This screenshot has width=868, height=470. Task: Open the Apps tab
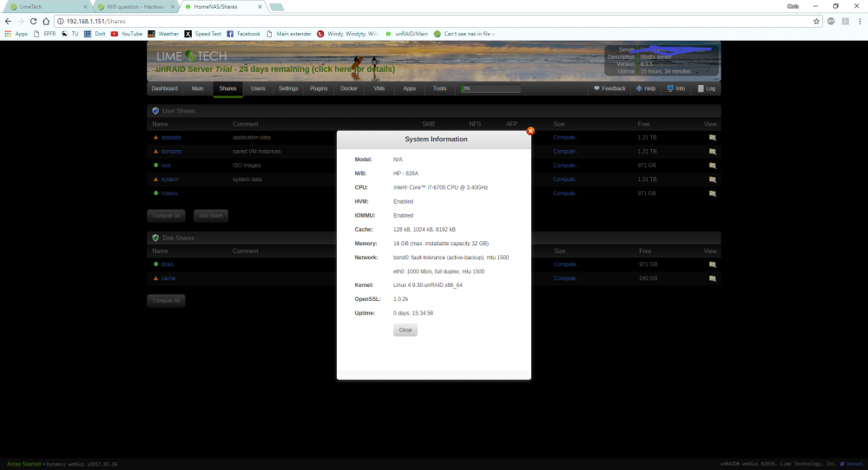click(410, 88)
